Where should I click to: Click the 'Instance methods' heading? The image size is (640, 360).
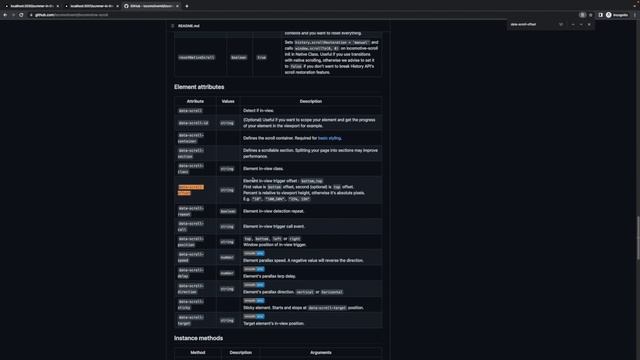(198, 338)
